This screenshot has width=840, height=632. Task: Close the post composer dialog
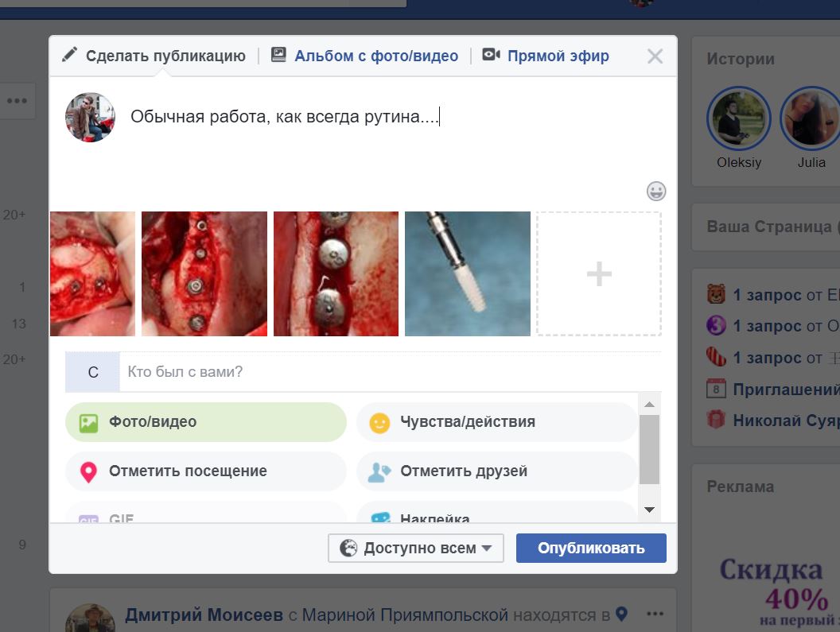click(x=655, y=56)
